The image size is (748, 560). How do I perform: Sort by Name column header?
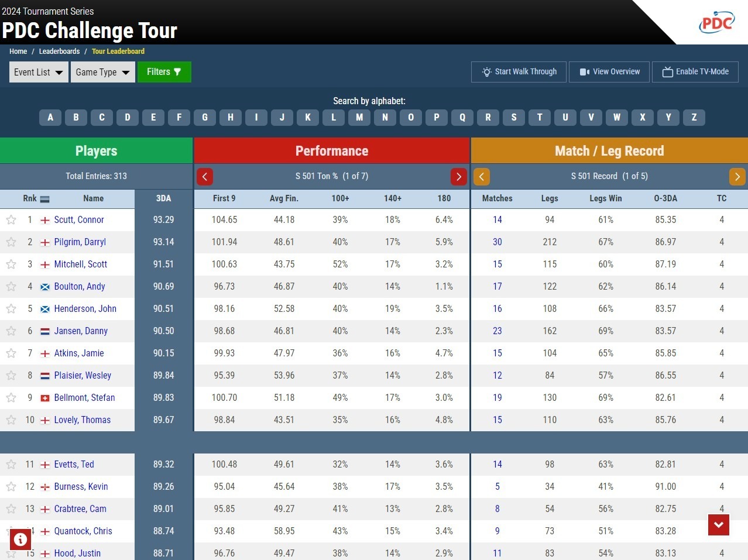93,198
